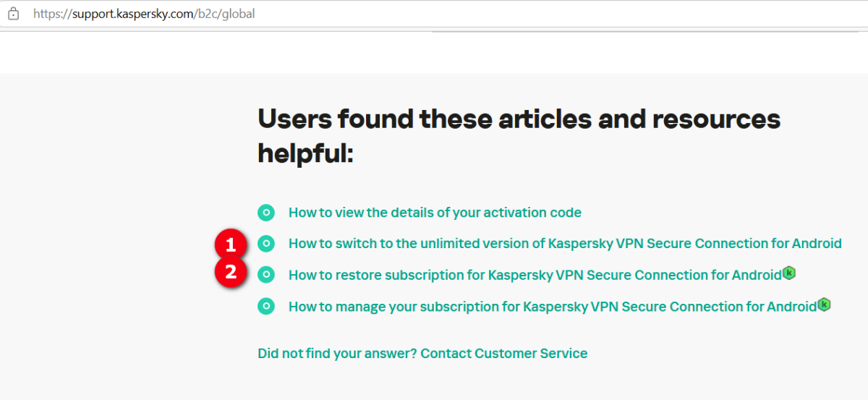Click the bullet icon beside the activation code article
This screenshot has width=868, height=400.
(266, 213)
